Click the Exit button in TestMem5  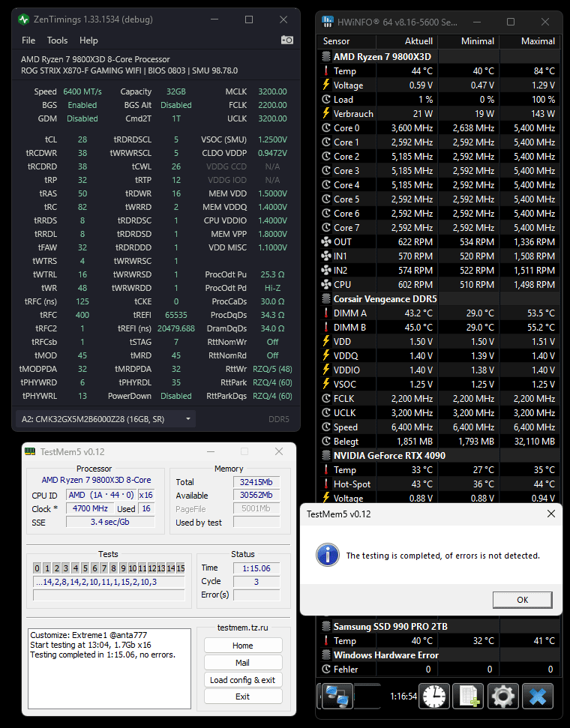tap(242, 697)
